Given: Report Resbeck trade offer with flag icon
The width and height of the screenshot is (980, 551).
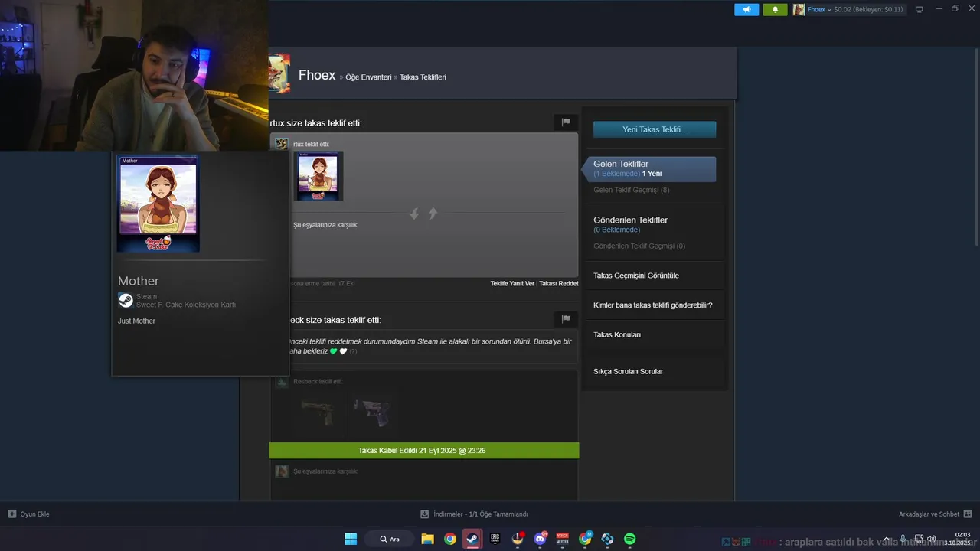Looking at the screenshot, I should tap(565, 319).
